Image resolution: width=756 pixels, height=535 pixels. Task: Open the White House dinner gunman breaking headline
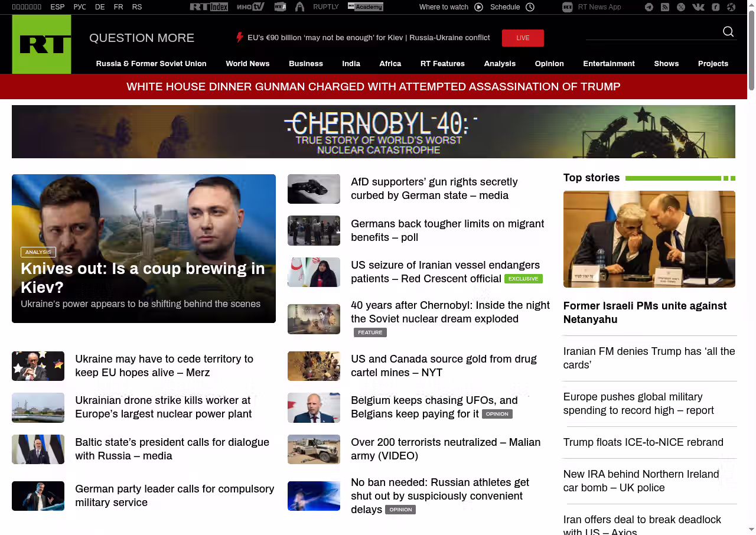(x=373, y=87)
